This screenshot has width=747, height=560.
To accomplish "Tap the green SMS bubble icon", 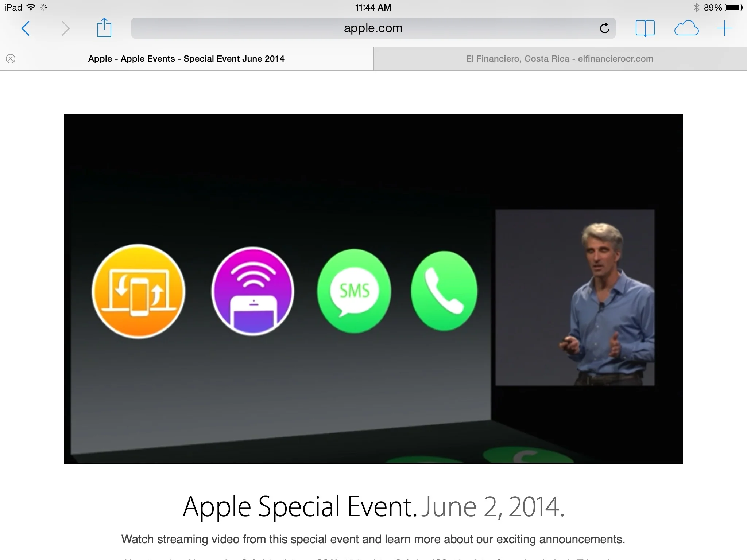I will 354,291.
